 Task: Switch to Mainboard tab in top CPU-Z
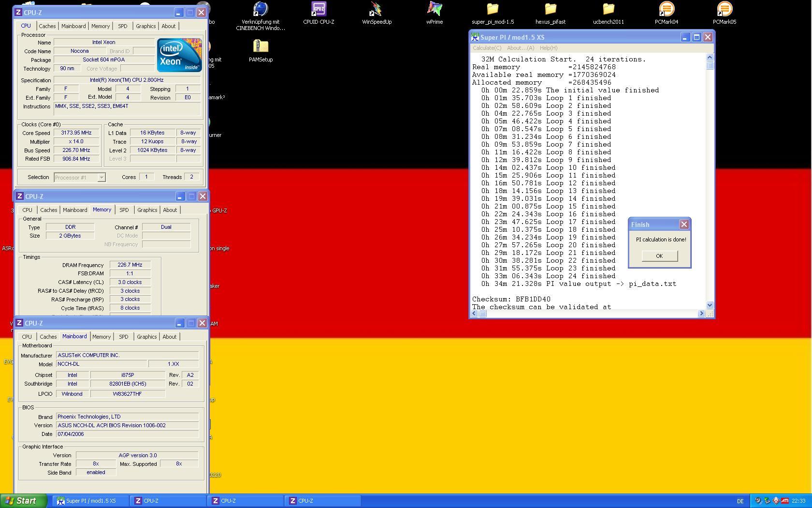(x=73, y=26)
